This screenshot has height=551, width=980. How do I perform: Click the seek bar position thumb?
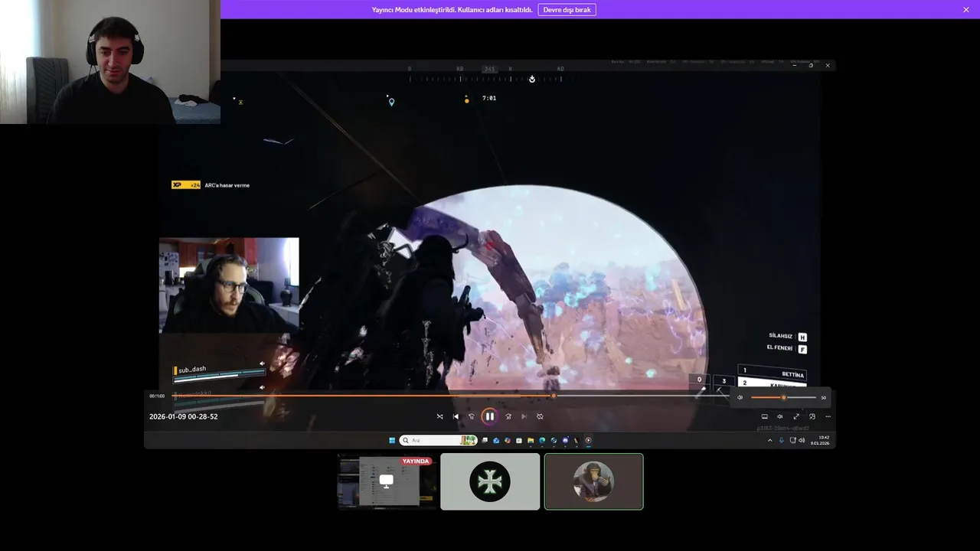tap(554, 396)
